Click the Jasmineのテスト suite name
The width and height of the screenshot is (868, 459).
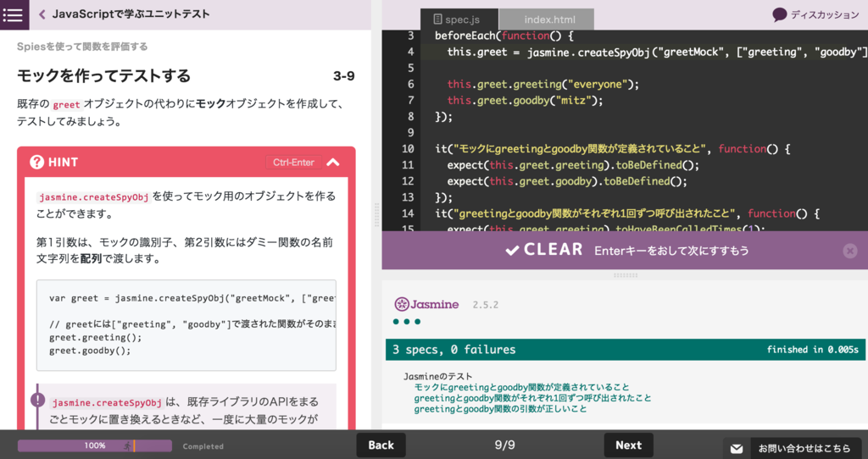coord(437,376)
